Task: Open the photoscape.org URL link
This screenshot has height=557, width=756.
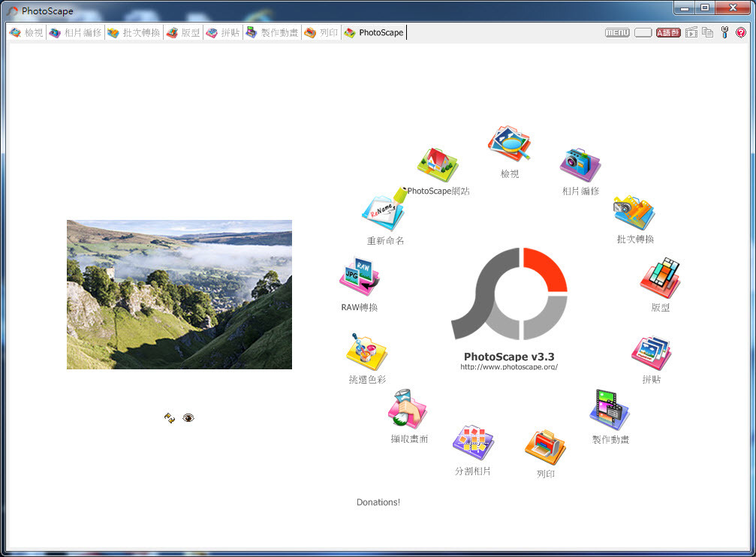Action: (x=509, y=367)
